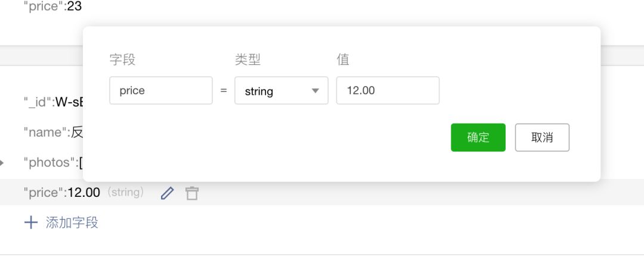Click the pencil edit icon beside price
Screen dimensions: 644x275
pyautogui.click(x=167, y=193)
